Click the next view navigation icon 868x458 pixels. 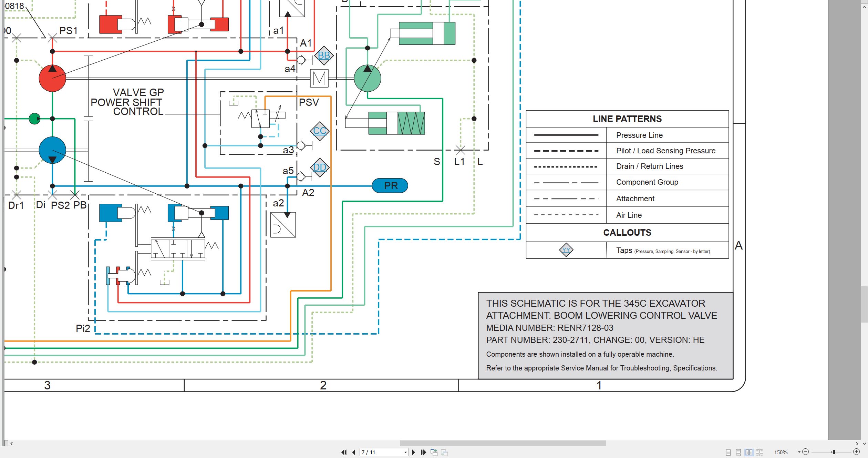pos(444,452)
